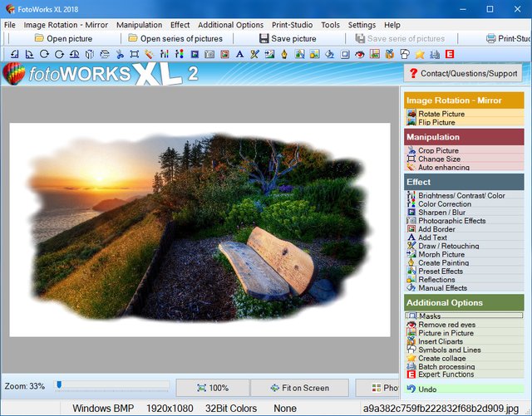Click the Batch processing icon in the toolbar
Screen dimensions: 532x416
pos(435,54)
